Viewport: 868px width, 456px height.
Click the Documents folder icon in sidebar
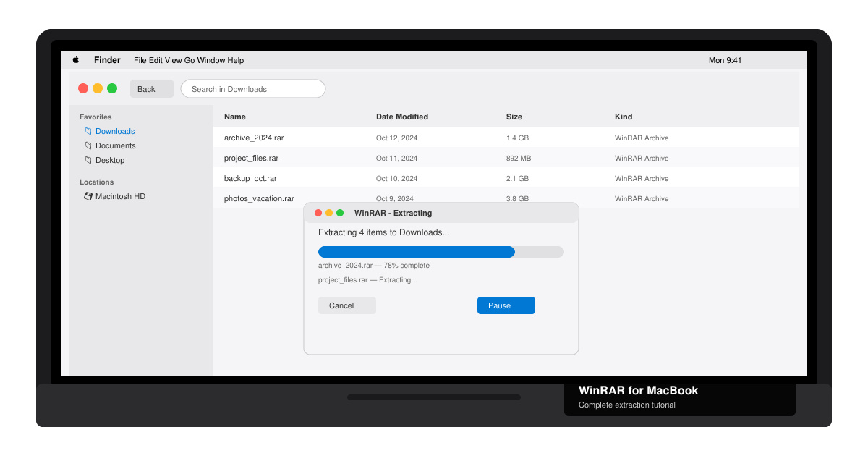[88, 145]
